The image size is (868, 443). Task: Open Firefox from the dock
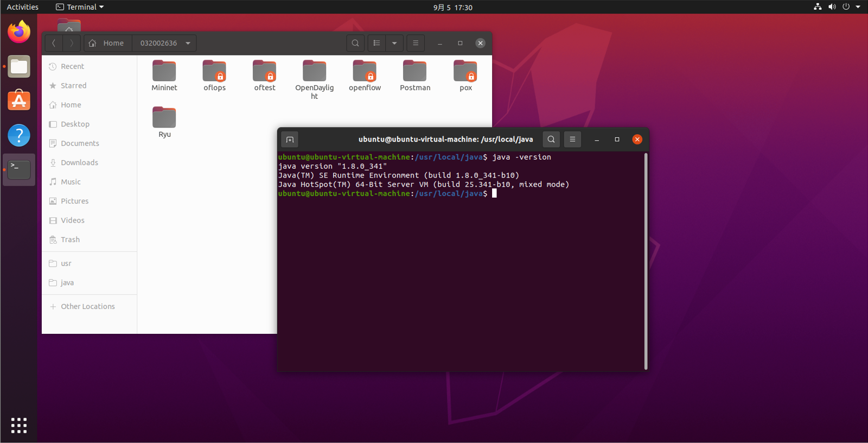click(x=19, y=32)
